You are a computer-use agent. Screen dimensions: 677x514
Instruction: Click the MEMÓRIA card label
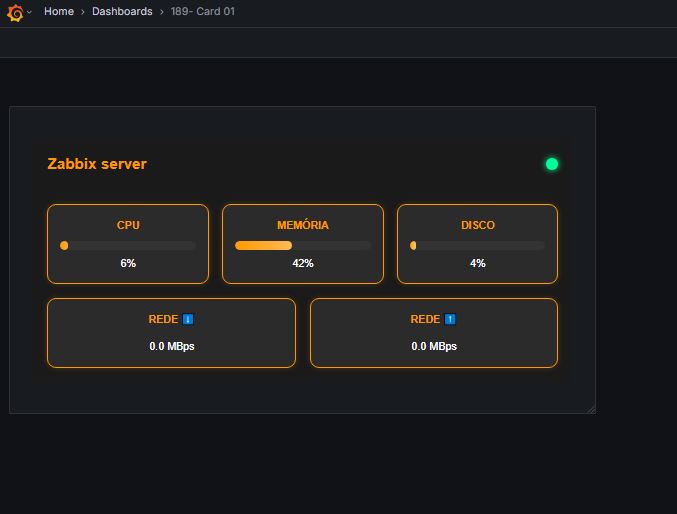coord(303,225)
